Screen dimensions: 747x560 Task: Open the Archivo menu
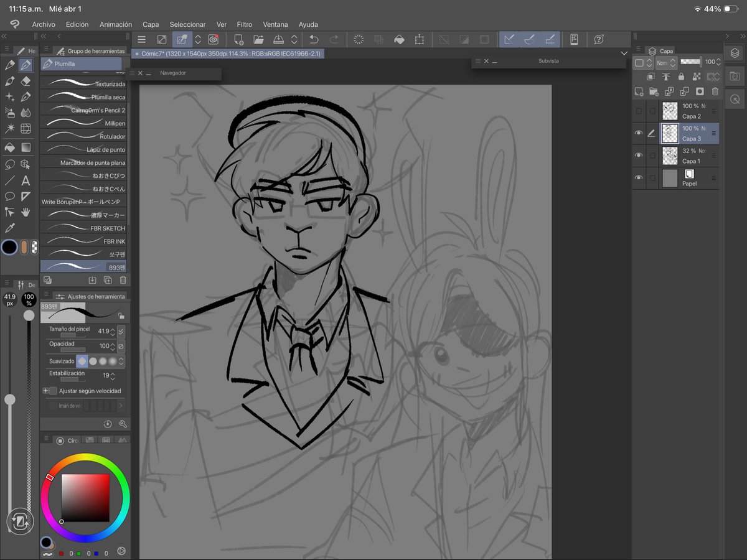[x=44, y=24]
